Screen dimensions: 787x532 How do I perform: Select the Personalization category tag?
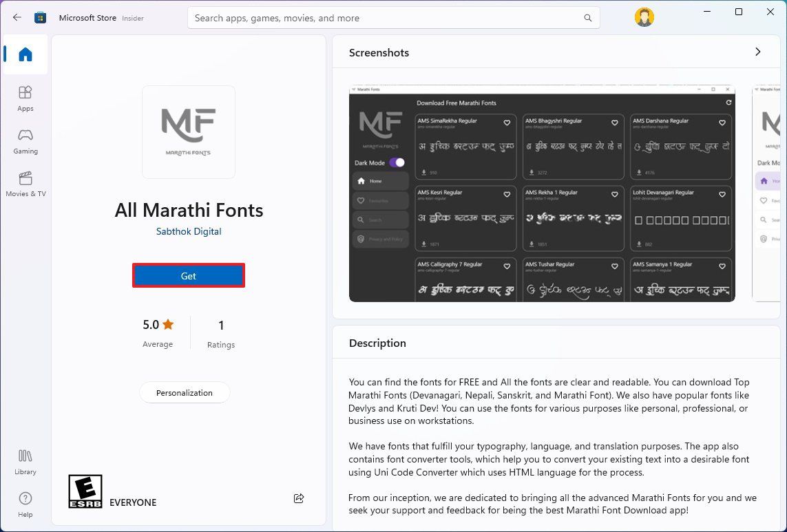pos(185,392)
